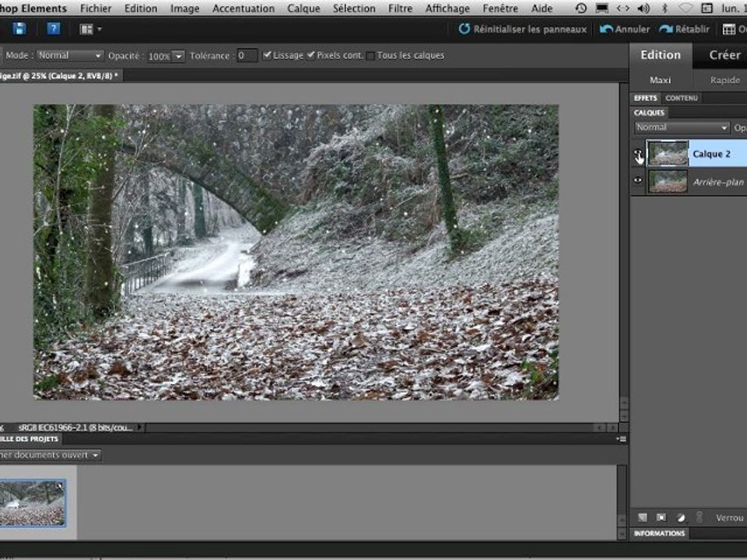
Task: Select the snow photo thumbnail in project bin
Action: tap(33, 502)
